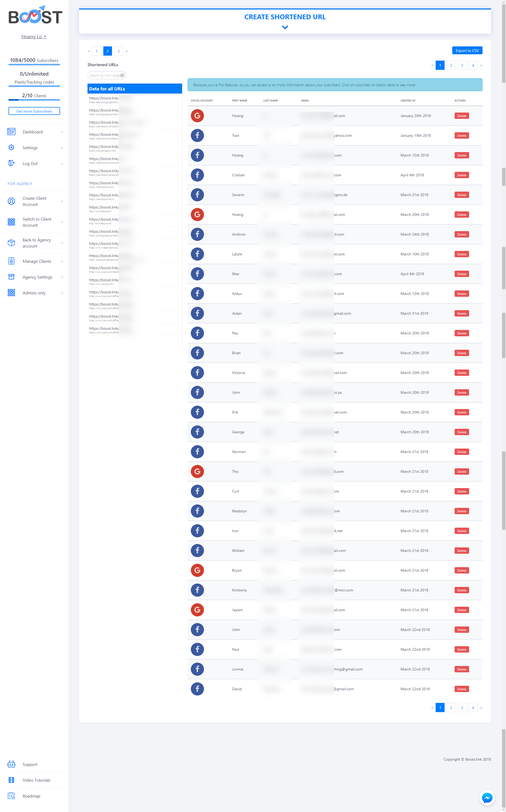Expand the Agency Settings arrow
This screenshot has height=812, width=506.
(62, 277)
